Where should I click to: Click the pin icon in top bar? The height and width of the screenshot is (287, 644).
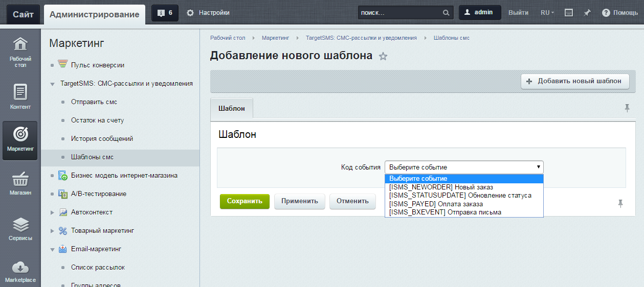click(x=587, y=13)
